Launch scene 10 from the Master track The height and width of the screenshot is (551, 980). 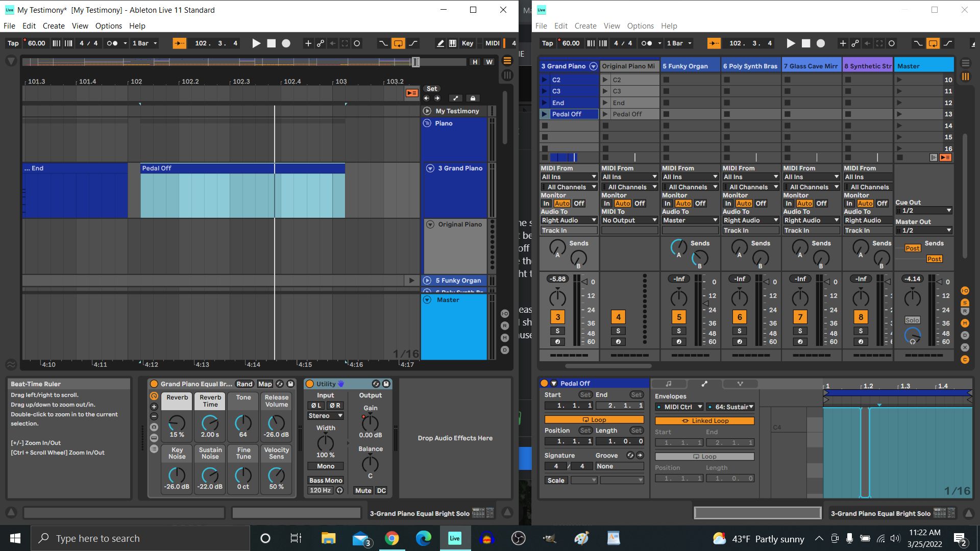pos(899,80)
